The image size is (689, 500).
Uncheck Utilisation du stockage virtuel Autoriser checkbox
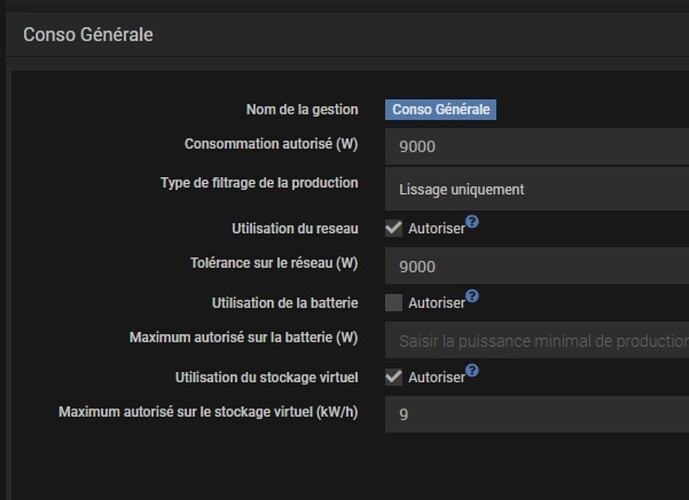click(x=394, y=377)
